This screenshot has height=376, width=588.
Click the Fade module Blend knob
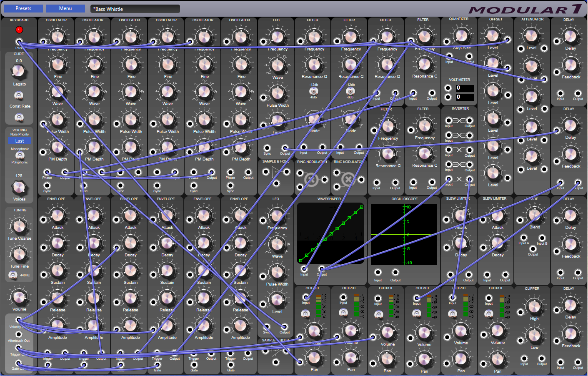[x=534, y=215]
